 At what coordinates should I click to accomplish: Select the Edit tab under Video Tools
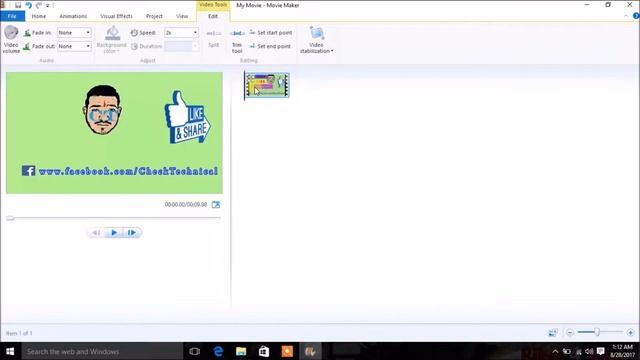pos(213,16)
